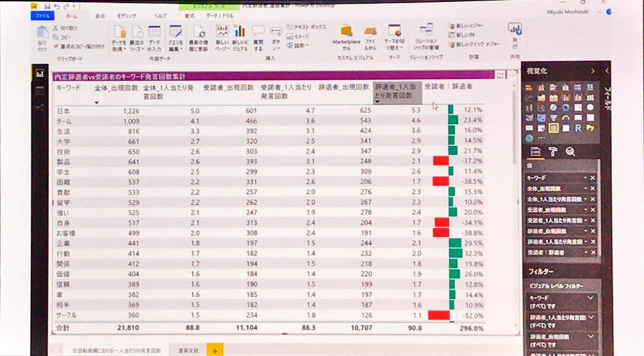
Task: Click ファイルから import visual from file
Action: pos(370,38)
